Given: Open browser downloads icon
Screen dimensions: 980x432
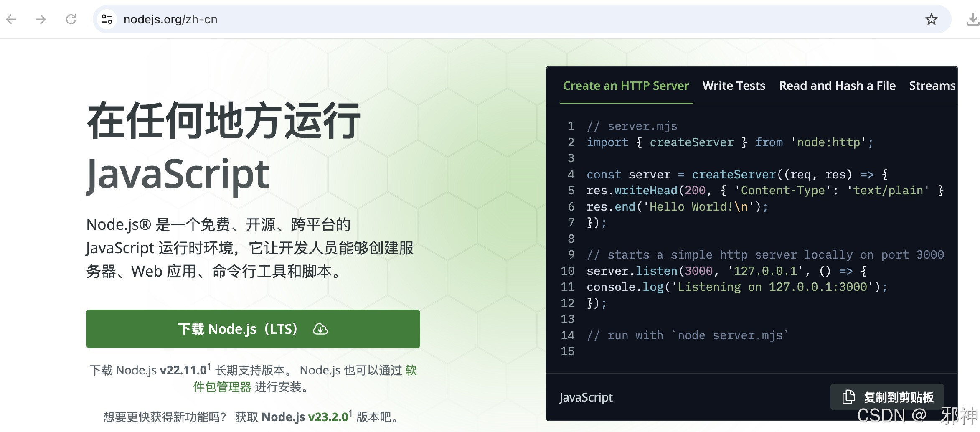Looking at the screenshot, I should coord(973,19).
